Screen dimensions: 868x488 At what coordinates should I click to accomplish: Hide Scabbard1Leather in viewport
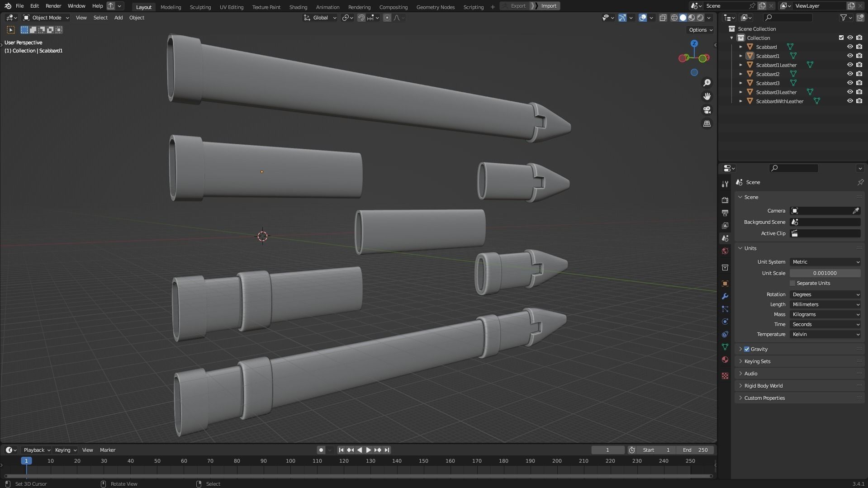850,65
